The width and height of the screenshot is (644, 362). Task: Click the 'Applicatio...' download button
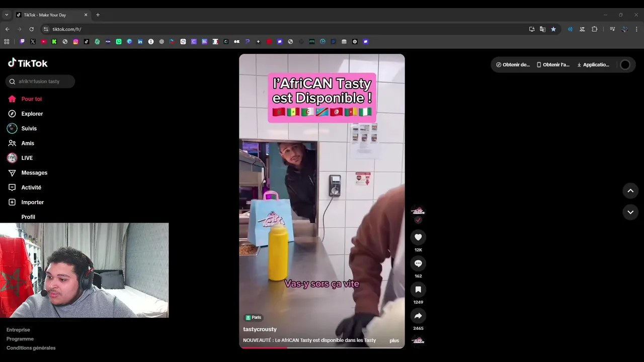(593, 65)
